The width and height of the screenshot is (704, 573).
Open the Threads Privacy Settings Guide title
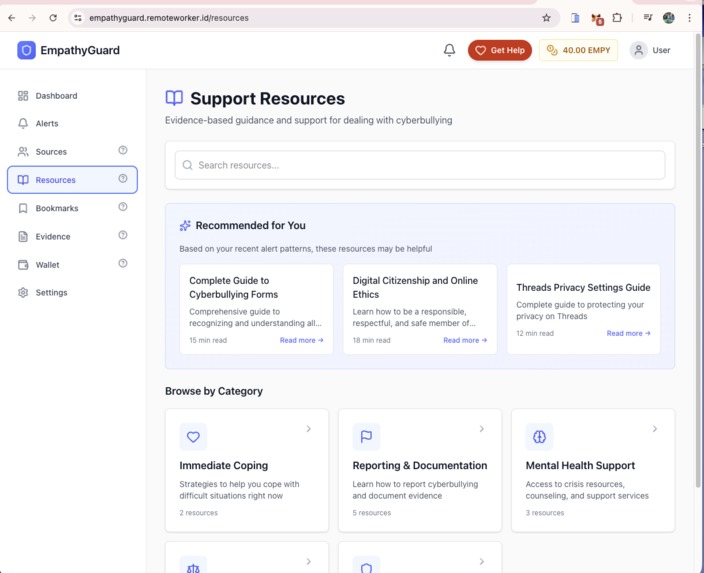point(583,287)
